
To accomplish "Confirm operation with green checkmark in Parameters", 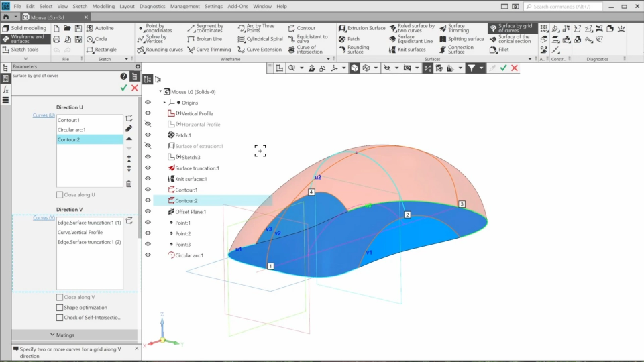I will 123,88.
